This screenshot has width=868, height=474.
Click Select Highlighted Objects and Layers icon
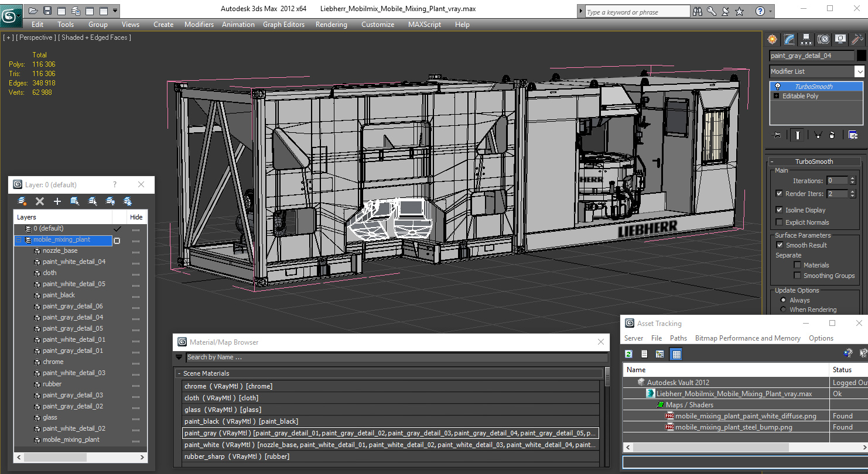click(x=75, y=201)
